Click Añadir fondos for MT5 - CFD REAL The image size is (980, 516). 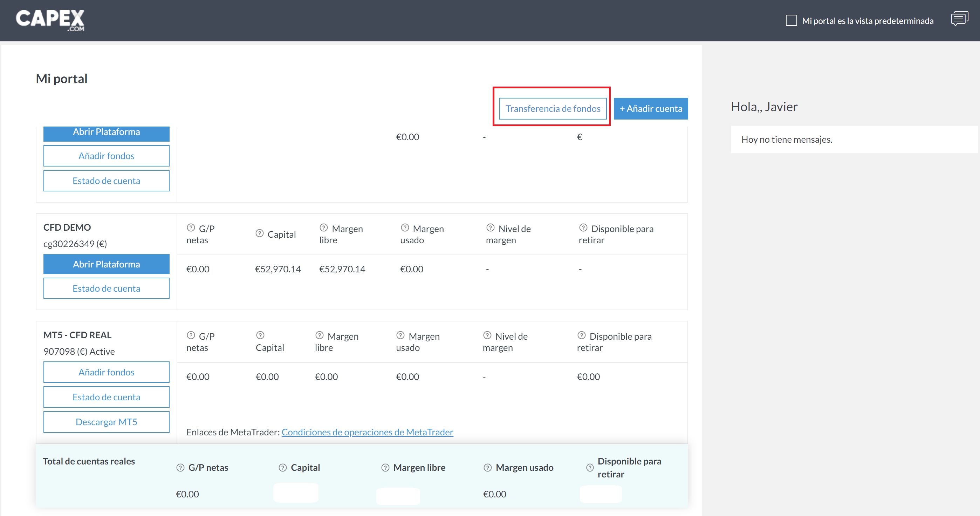pyautogui.click(x=107, y=372)
